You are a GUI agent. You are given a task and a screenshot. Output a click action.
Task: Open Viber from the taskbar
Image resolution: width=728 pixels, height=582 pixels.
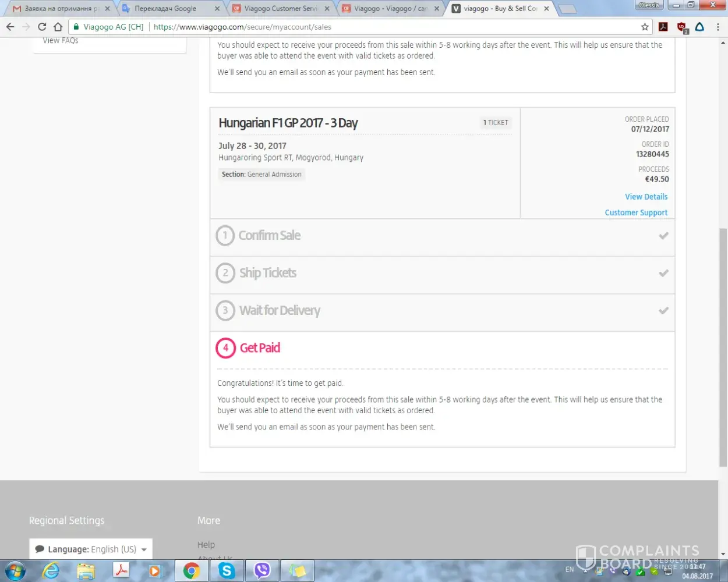pos(262,571)
